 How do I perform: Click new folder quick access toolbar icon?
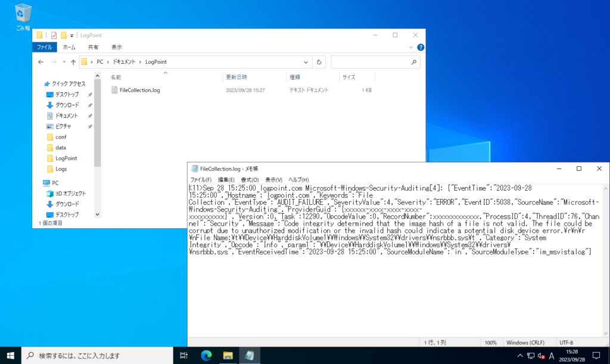point(63,35)
